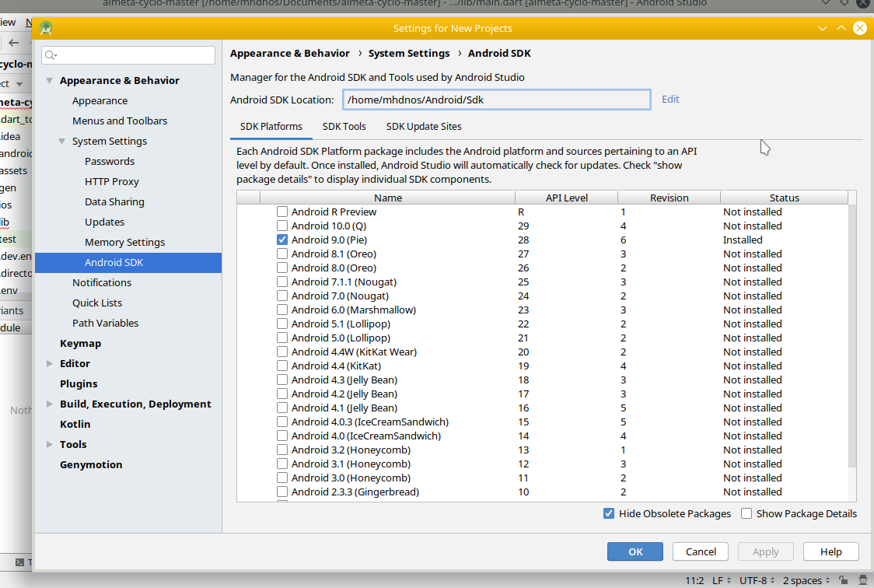This screenshot has width=874, height=588.
Task: Click the Android SDK Location text field
Action: click(496, 100)
